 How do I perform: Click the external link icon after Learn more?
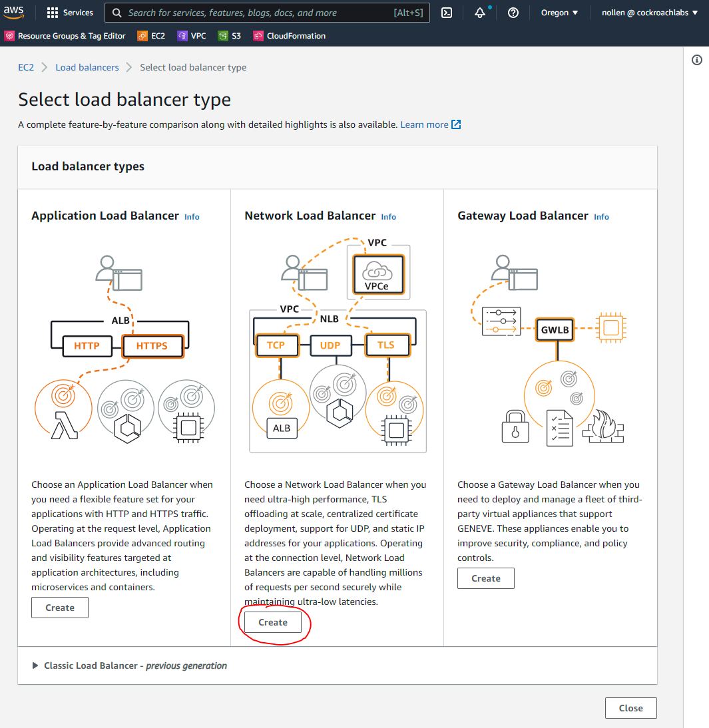tap(456, 124)
